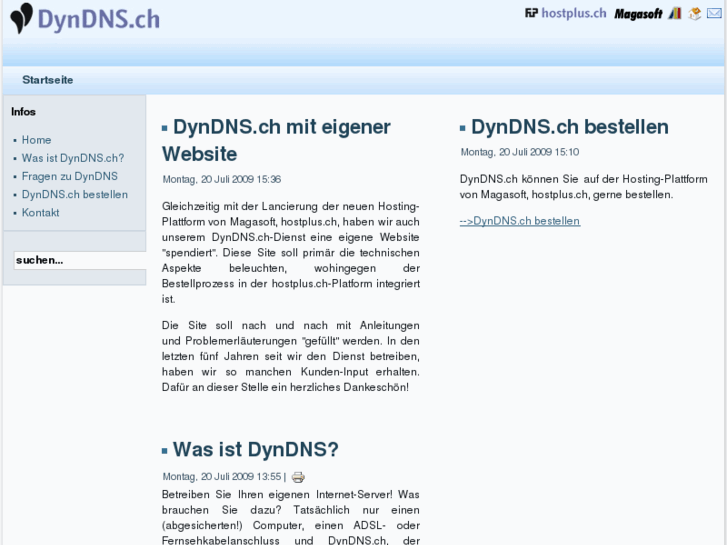Open 'Fragen zu DynDNS' sidebar item

70,176
